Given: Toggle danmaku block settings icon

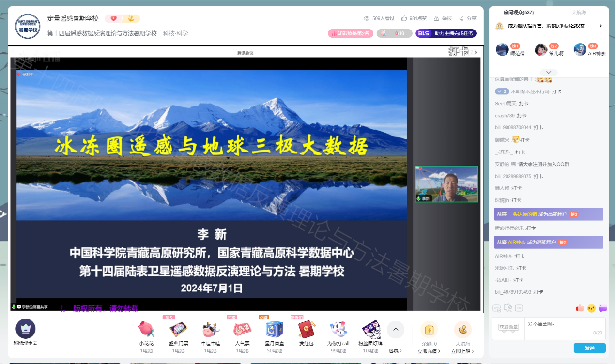Looking at the screenshot, I should [x=508, y=308].
